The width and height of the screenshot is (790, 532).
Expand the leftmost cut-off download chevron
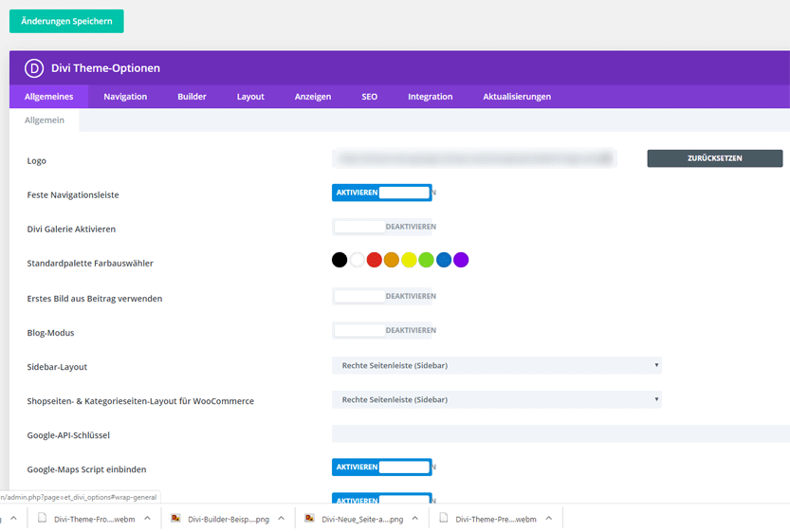coord(13,518)
